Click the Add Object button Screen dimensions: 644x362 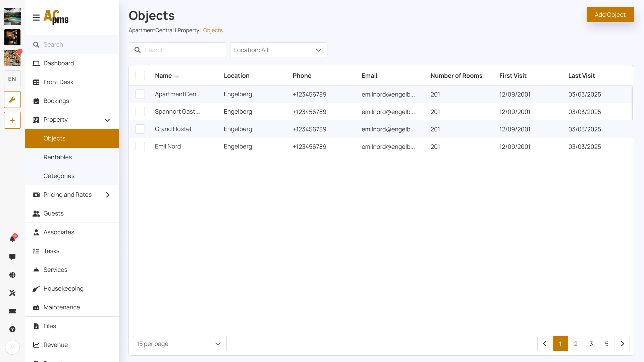coord(610,14)
